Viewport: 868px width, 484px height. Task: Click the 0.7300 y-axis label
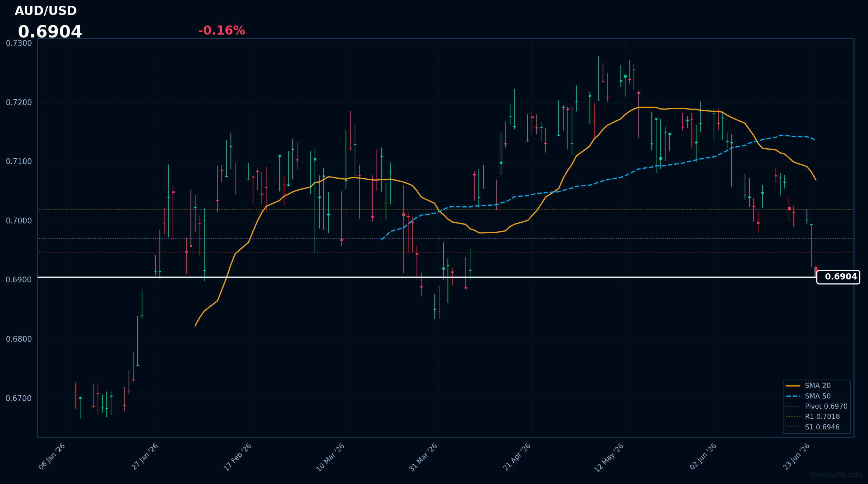click(19, 43)
